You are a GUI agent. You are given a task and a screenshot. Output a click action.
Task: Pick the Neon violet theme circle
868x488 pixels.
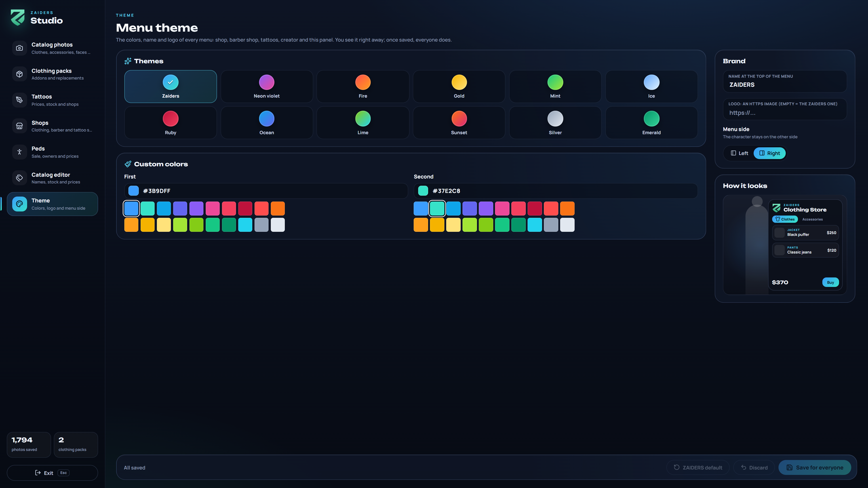click(x=267, y=82)
